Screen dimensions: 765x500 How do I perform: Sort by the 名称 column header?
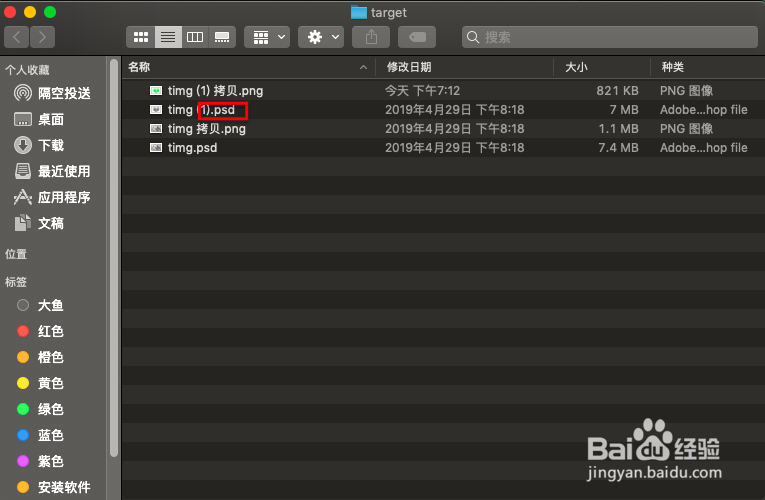coord(139,67)
